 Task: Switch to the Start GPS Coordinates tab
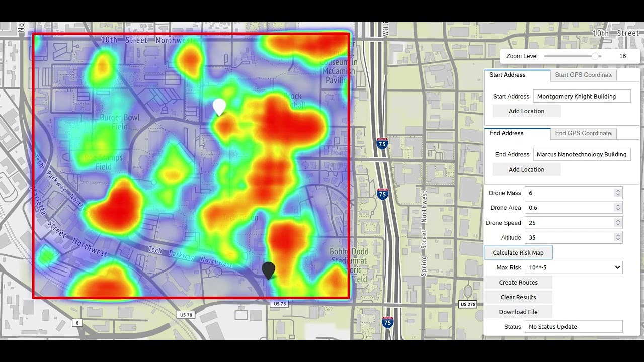pos(583,75)
